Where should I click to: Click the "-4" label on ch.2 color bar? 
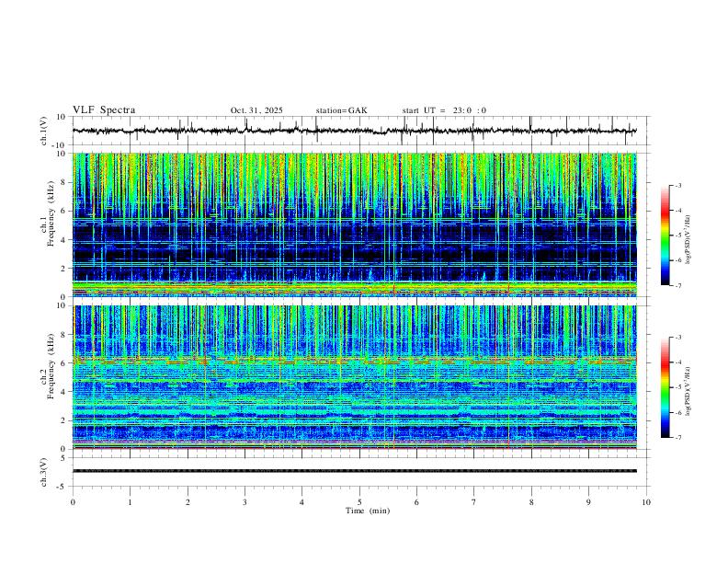tap(678, 362)
